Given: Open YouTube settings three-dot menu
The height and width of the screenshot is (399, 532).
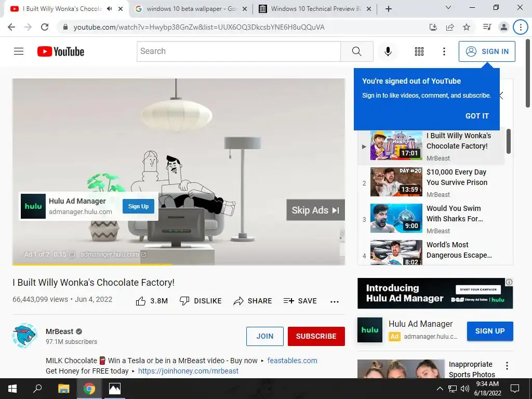Looking at the screenshot, I should pyautogui.click(x=444, y=51).
